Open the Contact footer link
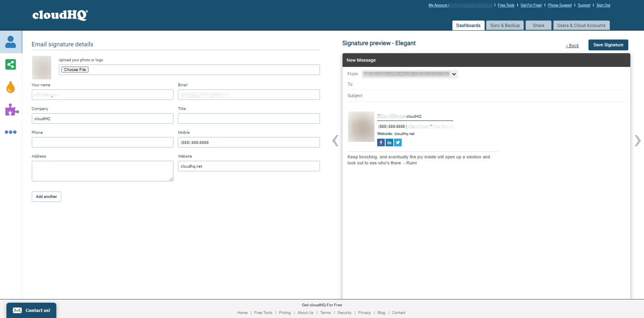Screen dimensions: 644x318 click(398, 313)
